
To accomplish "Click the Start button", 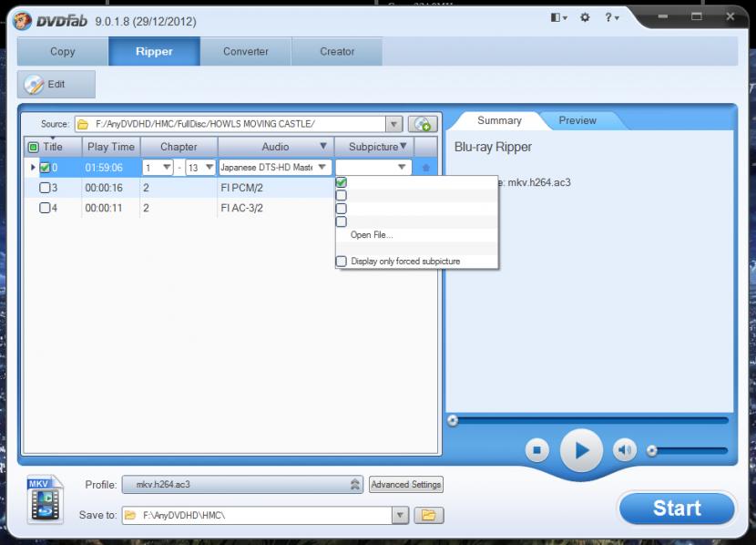I will click(x=677, y=508).
